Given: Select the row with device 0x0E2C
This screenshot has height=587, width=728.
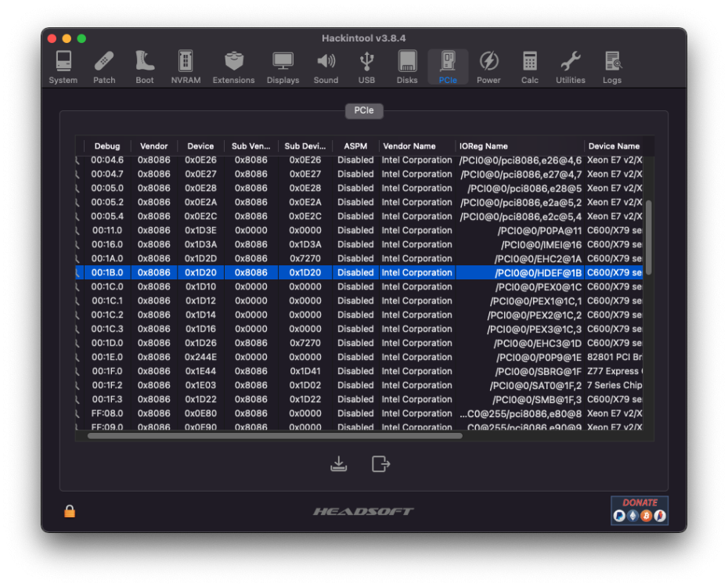Looking at the screenshot, I should click(x=359, y=216).
